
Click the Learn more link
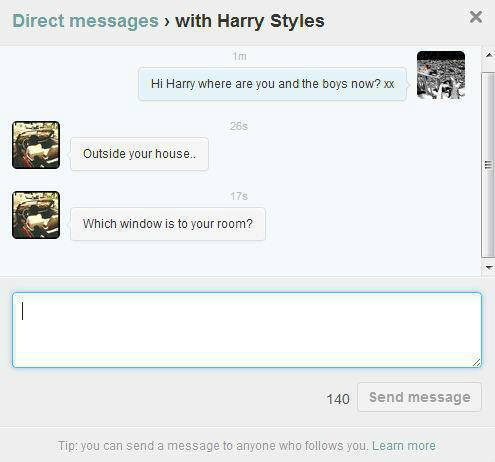pos(404,446)
